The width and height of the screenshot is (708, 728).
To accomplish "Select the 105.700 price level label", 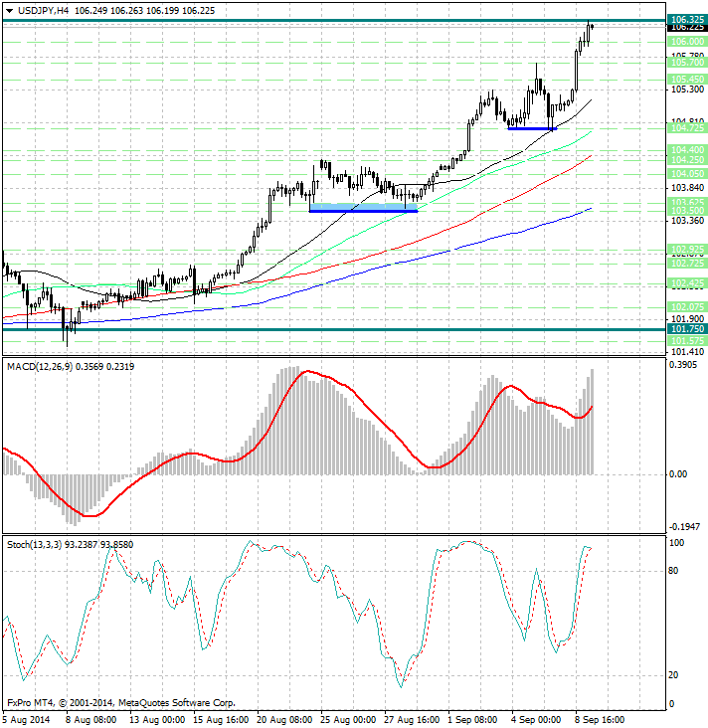I will pyautogui.click(x=687, y=63).
